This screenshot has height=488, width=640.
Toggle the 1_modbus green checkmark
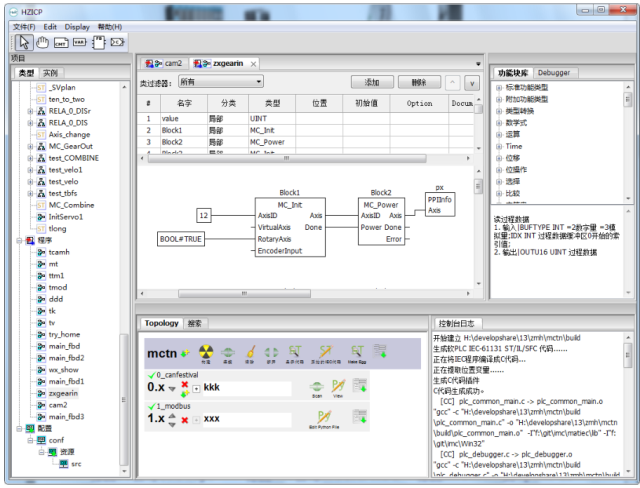click(150, 406)
